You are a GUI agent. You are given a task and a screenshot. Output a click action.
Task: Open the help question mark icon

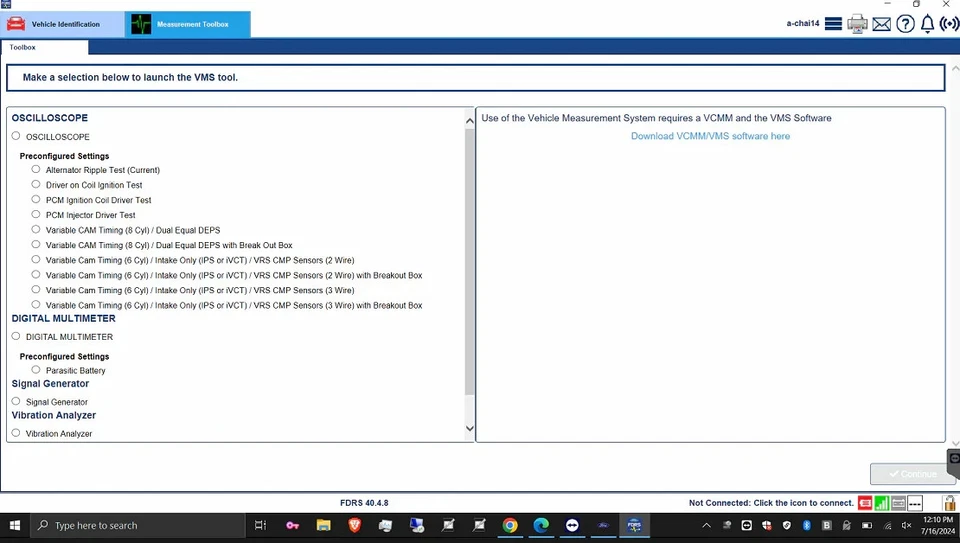(x=906, y=24)
